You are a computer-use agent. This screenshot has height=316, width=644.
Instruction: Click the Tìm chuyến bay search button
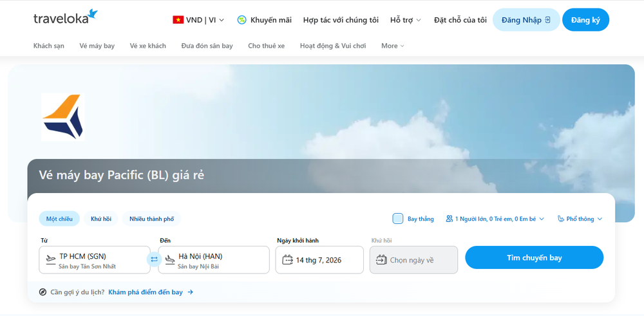coord(535,257)
